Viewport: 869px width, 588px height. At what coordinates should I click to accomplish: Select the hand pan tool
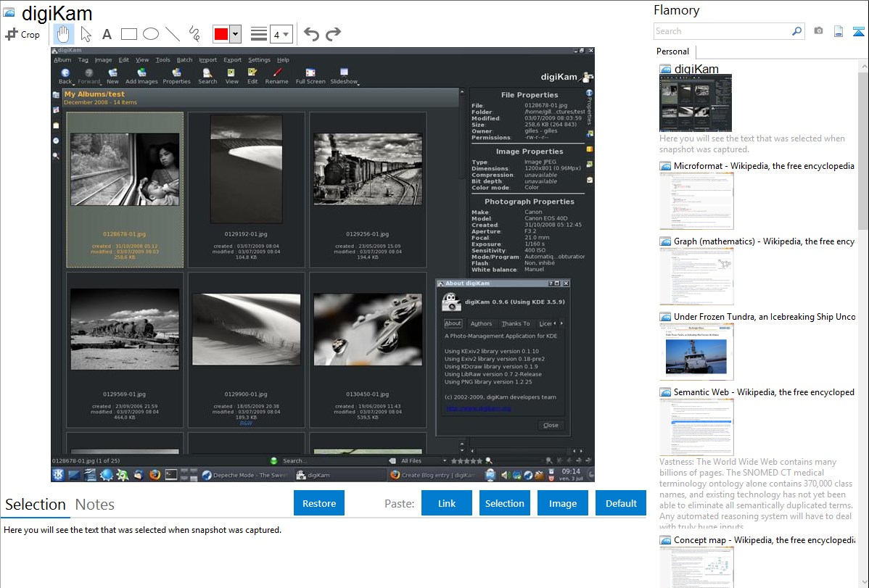pyautogui.click(x=63, y=34)
